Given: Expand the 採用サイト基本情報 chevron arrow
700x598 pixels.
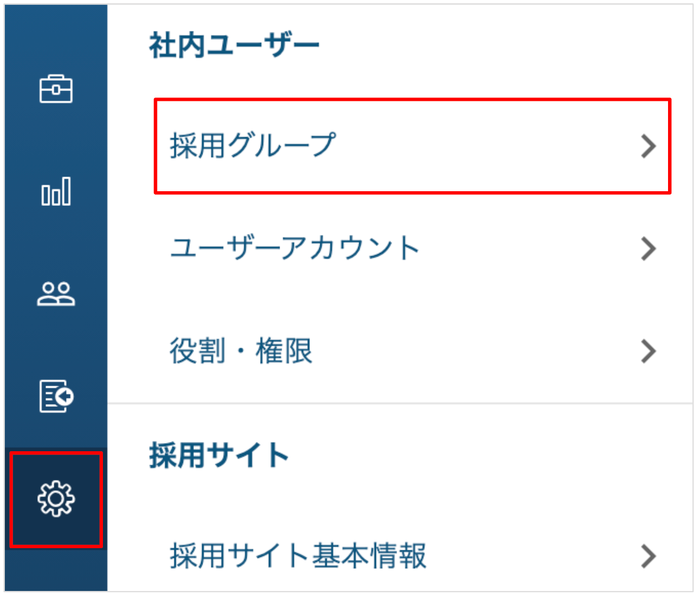Looking at the screenshot, I should coord(648,556).
